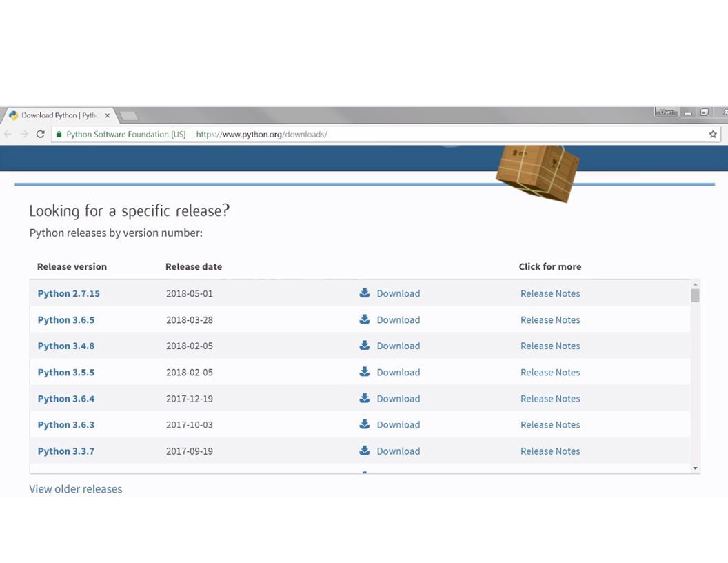
Task: Click Download text for Python 2.7.15
Action: (398, 294)
